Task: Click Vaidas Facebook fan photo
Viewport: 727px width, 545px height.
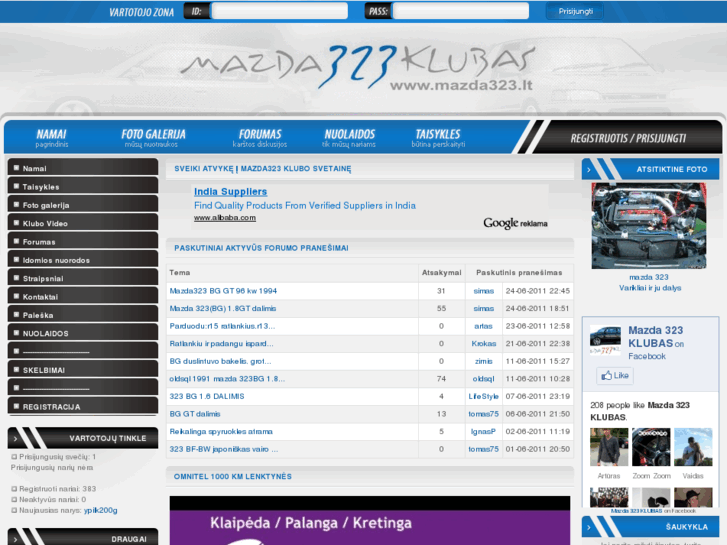Action: 693,447
